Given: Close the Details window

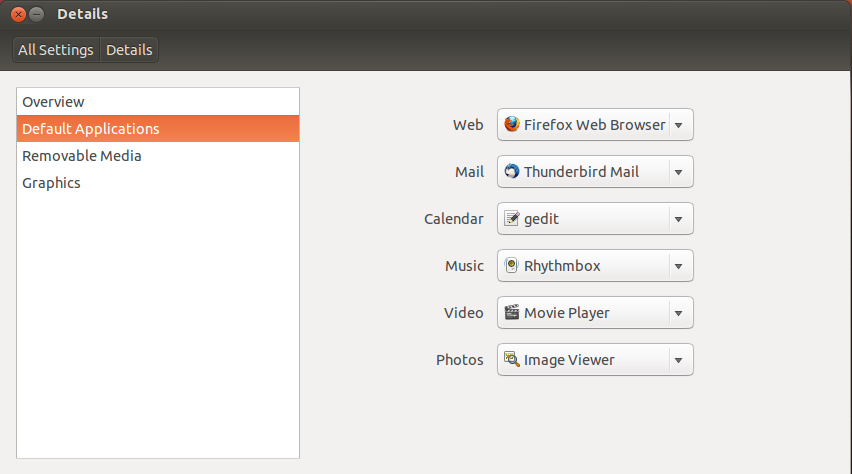Looking at the screenshot, I should pyautogui.click(x=18, y=14).
